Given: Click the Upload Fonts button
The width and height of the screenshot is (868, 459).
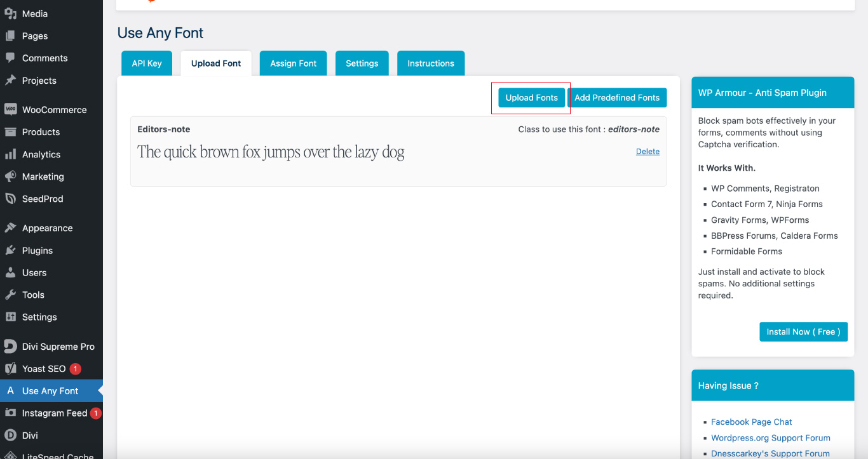Looking at the screenshot, I should (x=532, y=98).
